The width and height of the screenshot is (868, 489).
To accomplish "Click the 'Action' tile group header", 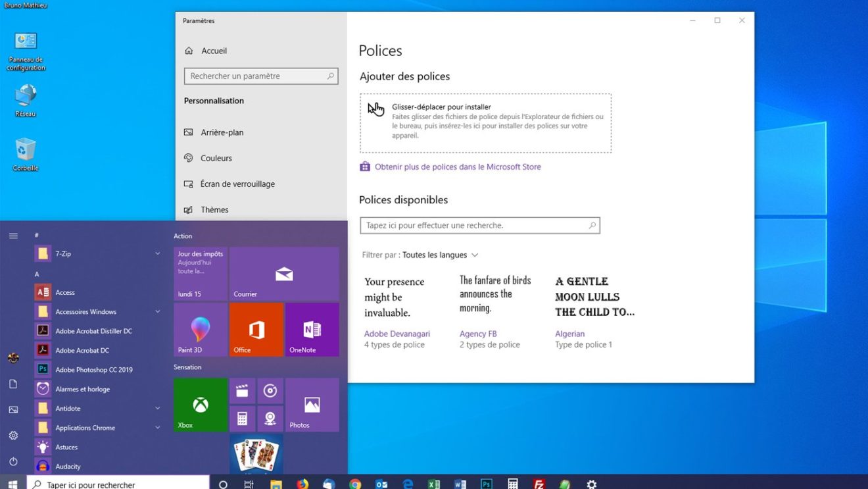I will pyautogui.click(x=183, y=236).
